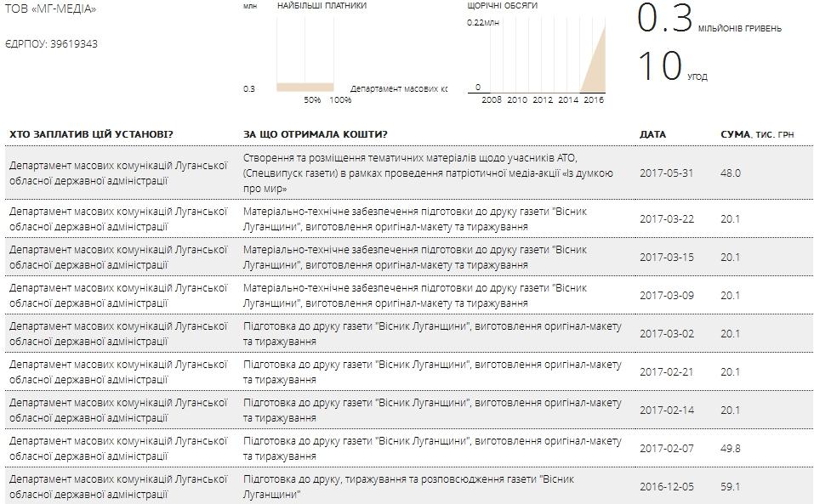Viewport: 814px width, 504px height.
Task: Click the ТОВ «МГ-МЕДІА» company title
Action: pyautogui.click(x=52, y=9)
